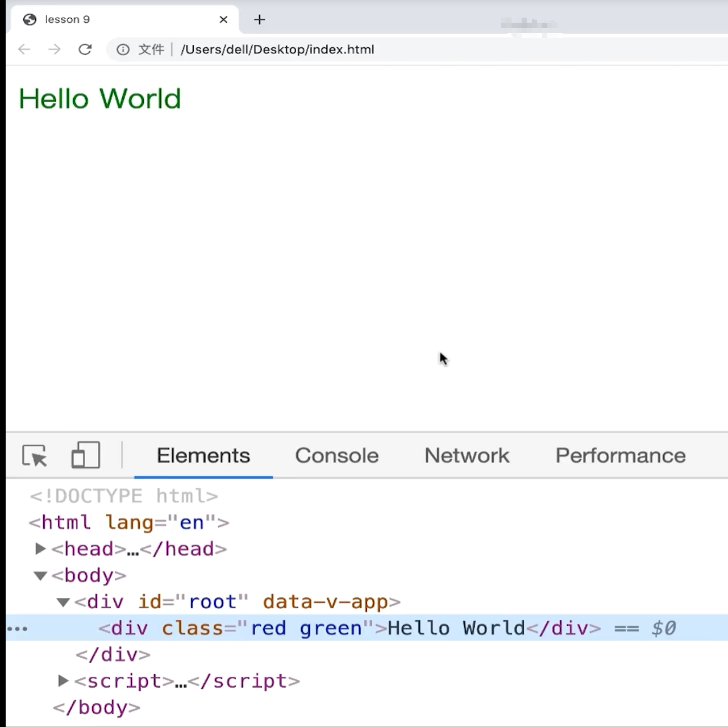728x727 pixels.
Task: Switch to the Elements tab
Action: pos(203,455)
